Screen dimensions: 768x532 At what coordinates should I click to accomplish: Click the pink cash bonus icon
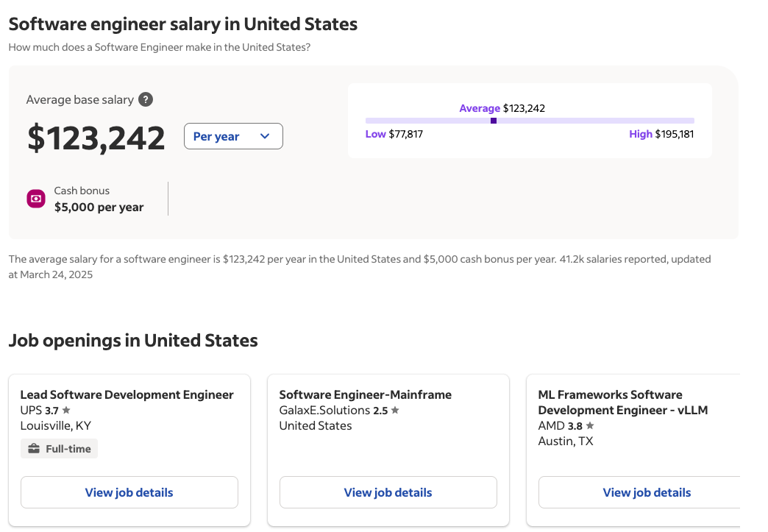(35, 198)
